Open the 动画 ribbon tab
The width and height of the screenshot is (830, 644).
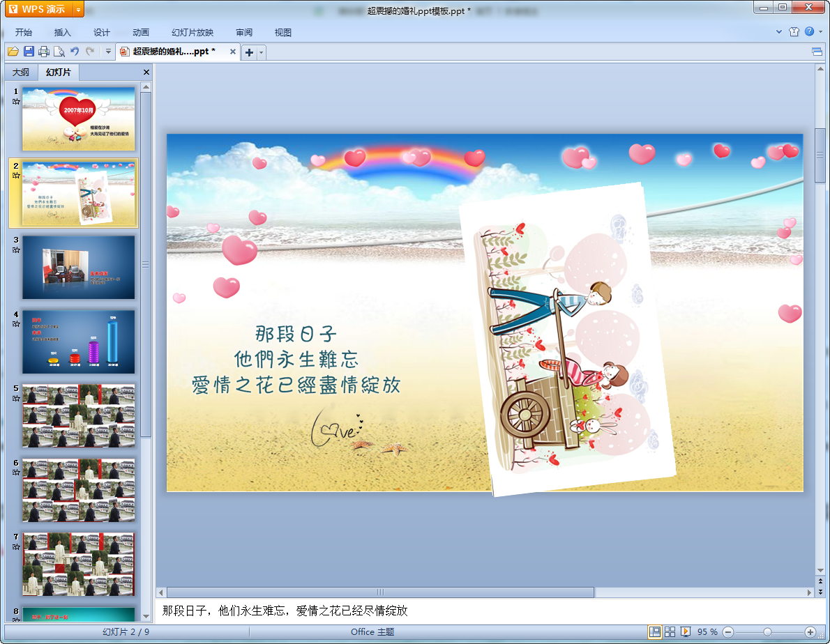141,32
